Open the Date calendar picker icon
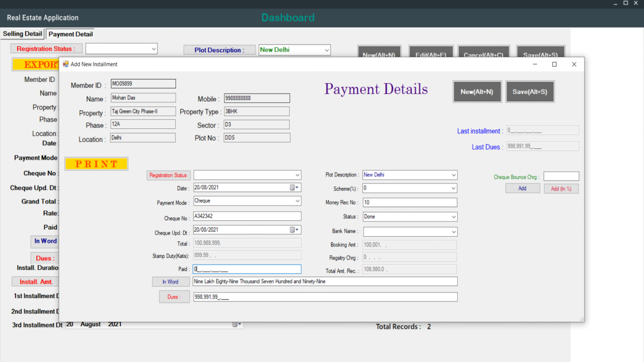 [294, 188]
